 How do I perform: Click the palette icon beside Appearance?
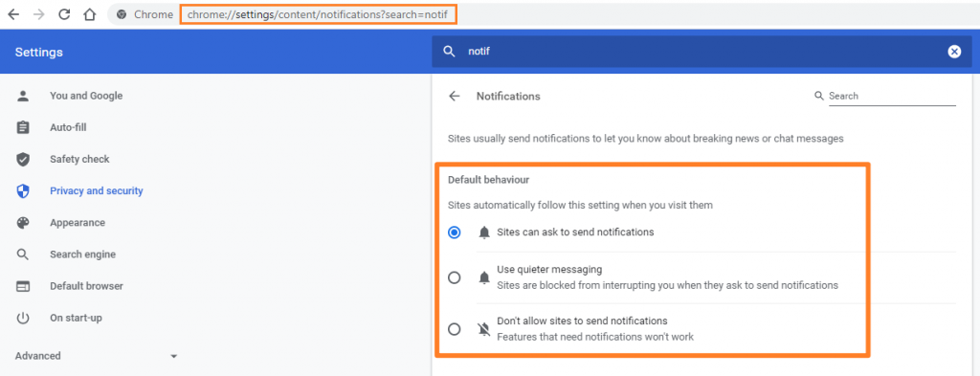[23, 223]
